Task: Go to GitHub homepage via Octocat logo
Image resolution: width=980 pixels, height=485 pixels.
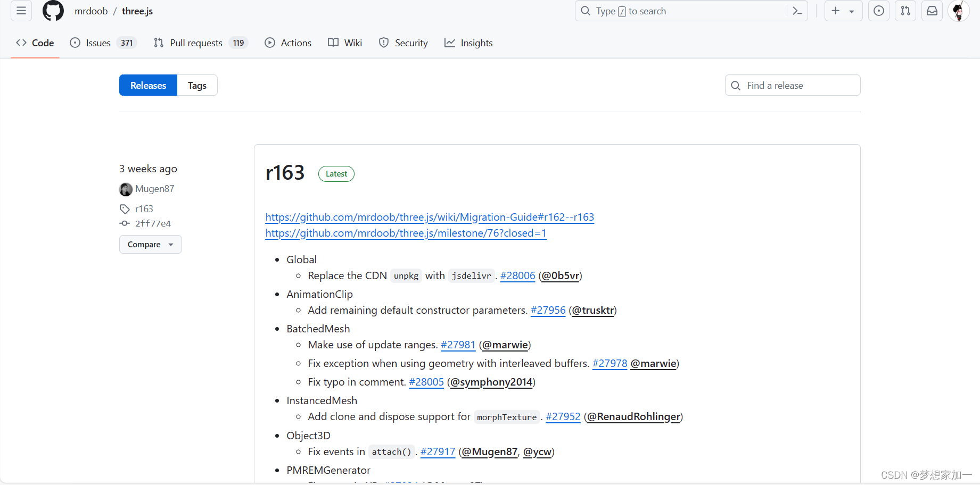Action: [53, 11]
